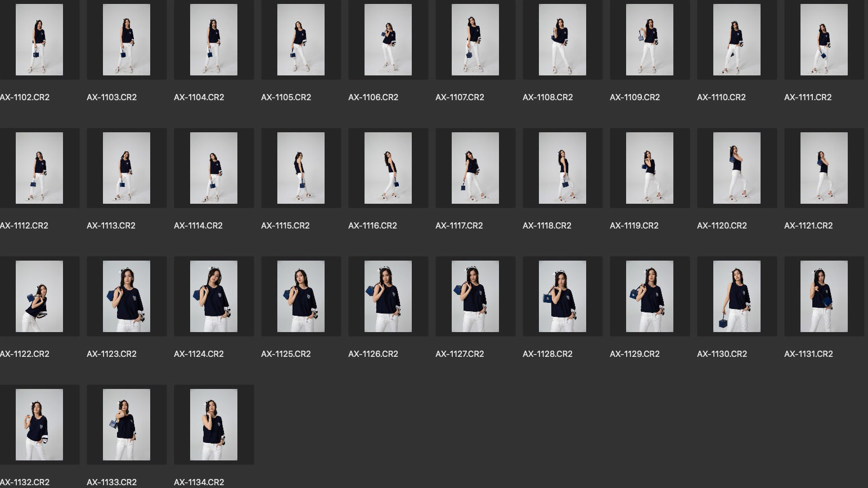Select the AX-1120.CR2 photo
The image size is (868, 488).
736,168
